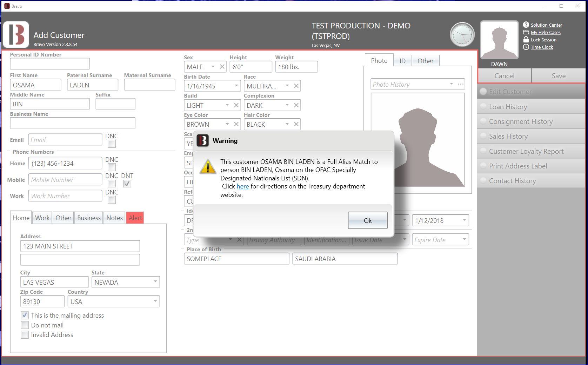The image size is (588, 365).
Task: Click the Bravo logo in the header
Action: (x=16, y=35)
